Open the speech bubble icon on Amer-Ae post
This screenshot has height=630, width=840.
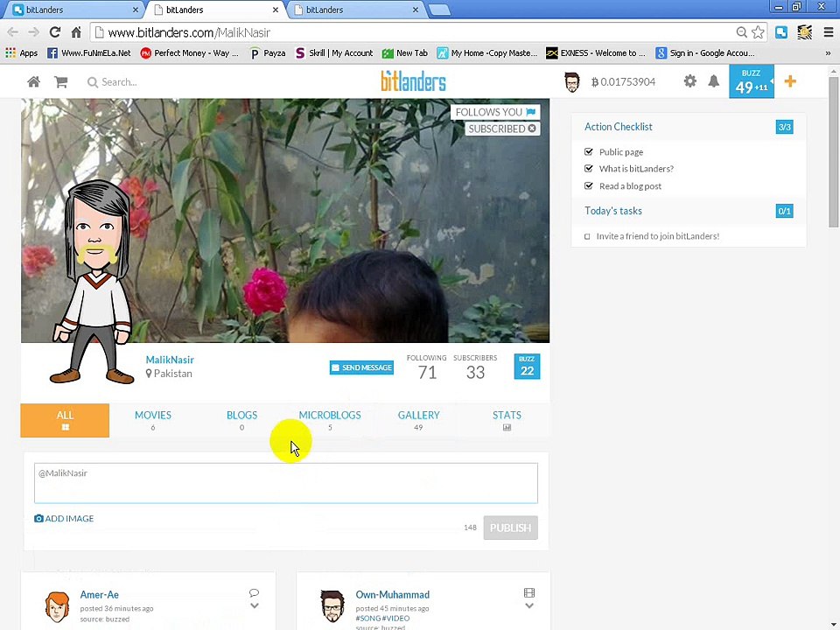point(254,593)
